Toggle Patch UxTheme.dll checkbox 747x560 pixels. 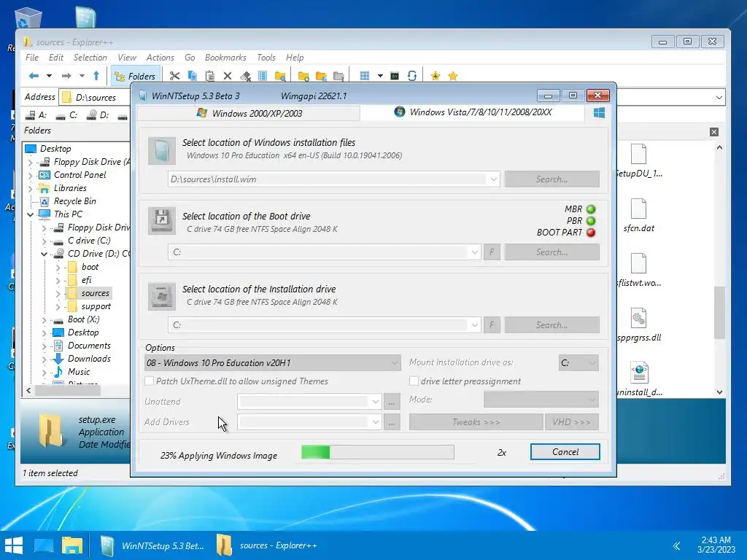[x=149, y=381]
